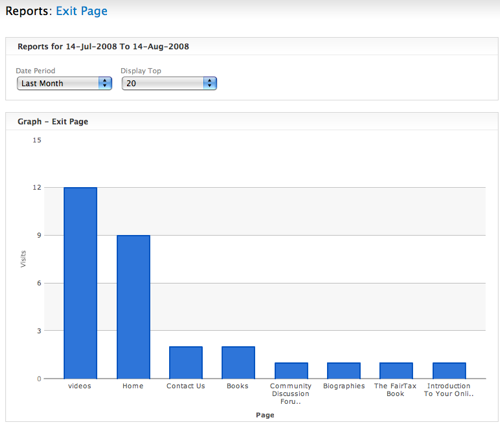Click the y-axis value 9
Viewport: 500px width, 426px height.
coord(39,236)
